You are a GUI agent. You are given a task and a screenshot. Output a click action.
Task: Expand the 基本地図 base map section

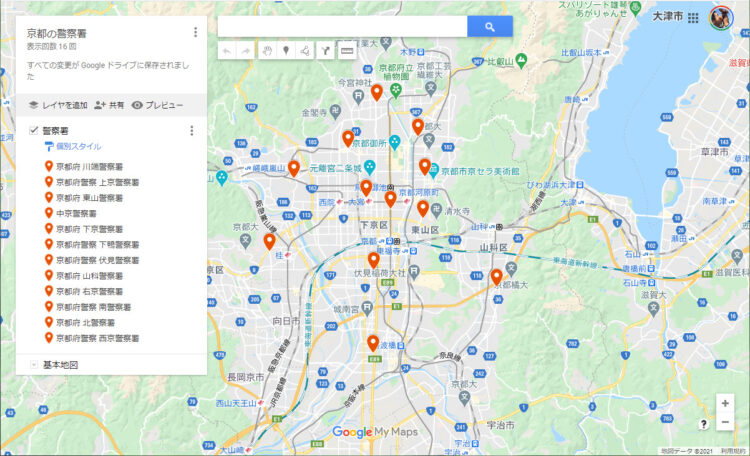click(x=34, y=365)
